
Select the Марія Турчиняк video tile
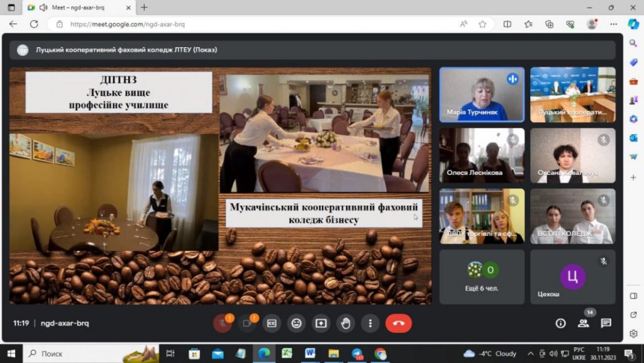(x=482, y=94)
